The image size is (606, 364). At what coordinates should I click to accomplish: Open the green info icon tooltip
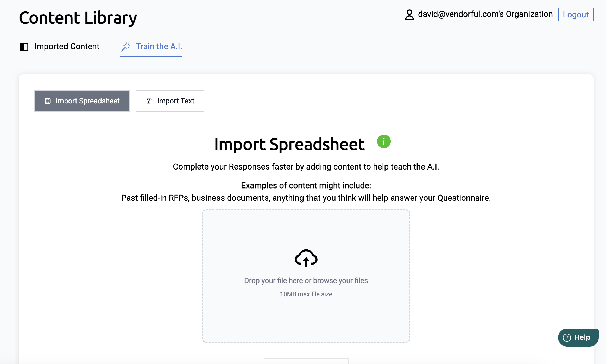pyautogui.click(x=384, y=141)
